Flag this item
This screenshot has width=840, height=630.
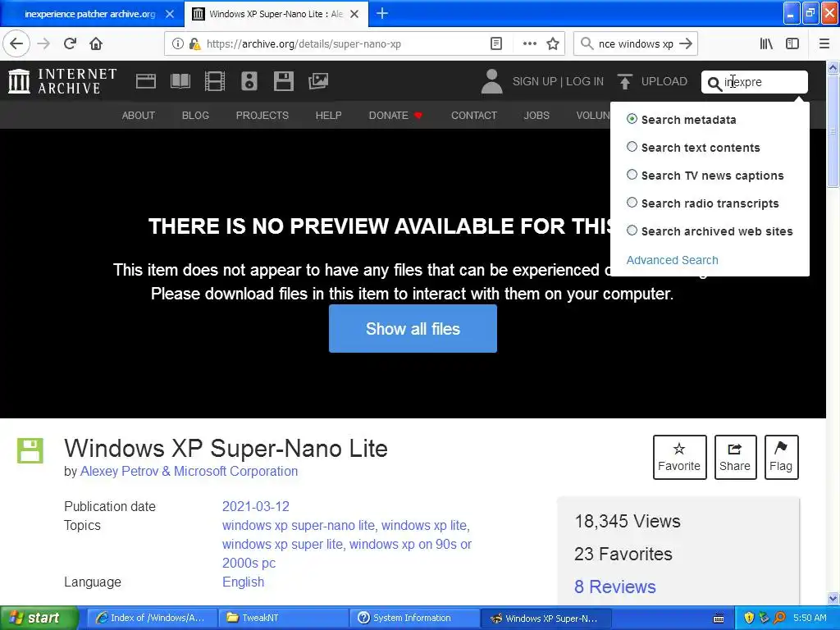click(781, 457)
